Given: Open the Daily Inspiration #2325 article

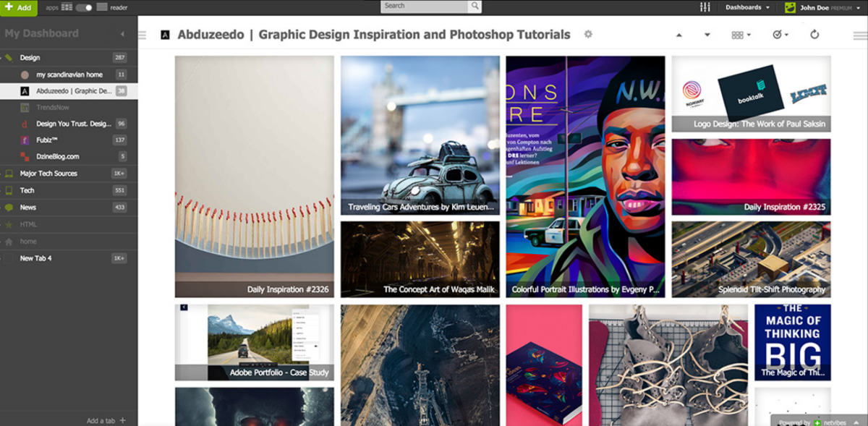Looking at the screenshot, I should 751,177.
